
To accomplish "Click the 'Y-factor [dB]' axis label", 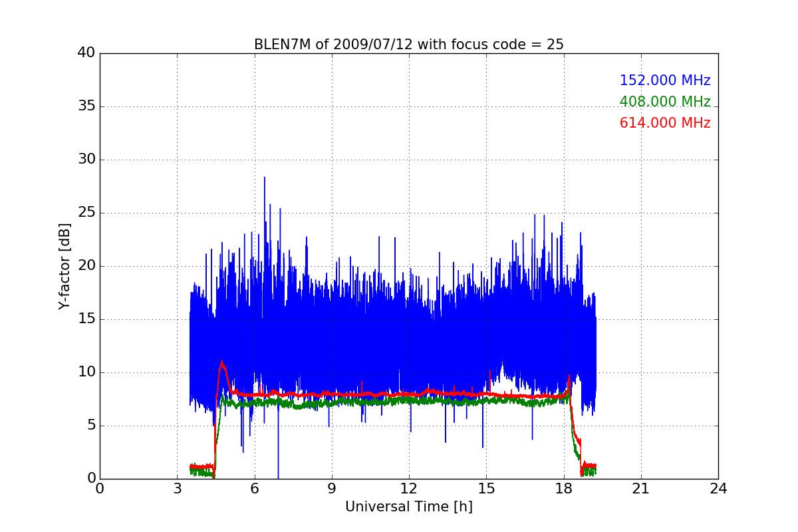I will click(65, 266).
